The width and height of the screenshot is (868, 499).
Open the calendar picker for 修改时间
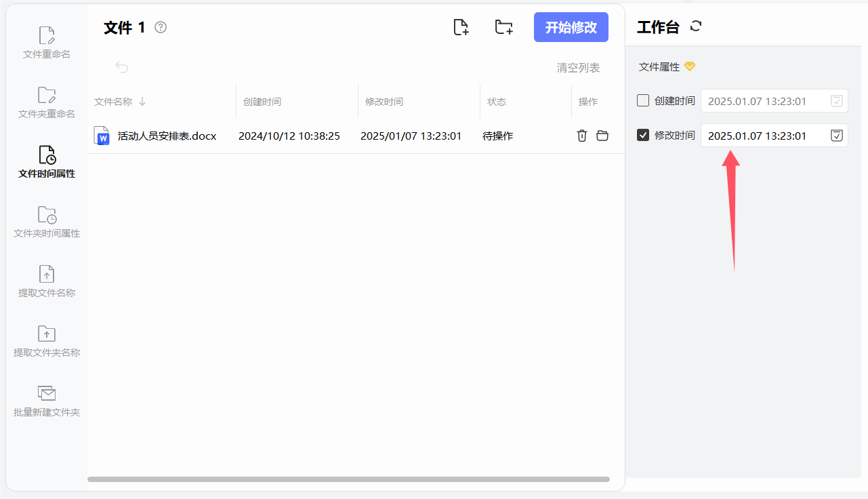coord(837,136)
